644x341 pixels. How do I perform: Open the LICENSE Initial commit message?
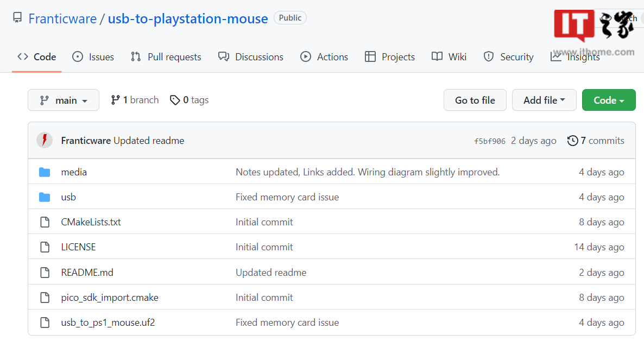coord(264,247)
